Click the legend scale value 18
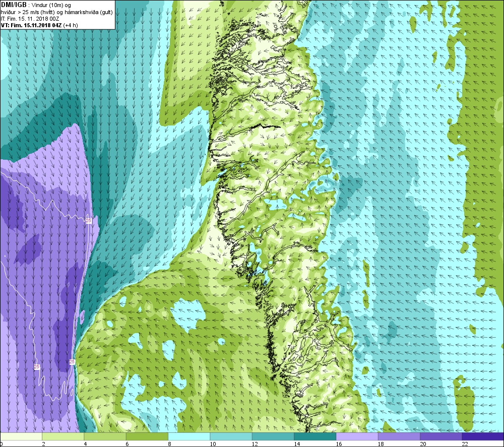This screenshot has height=447, width=504. 381,444
